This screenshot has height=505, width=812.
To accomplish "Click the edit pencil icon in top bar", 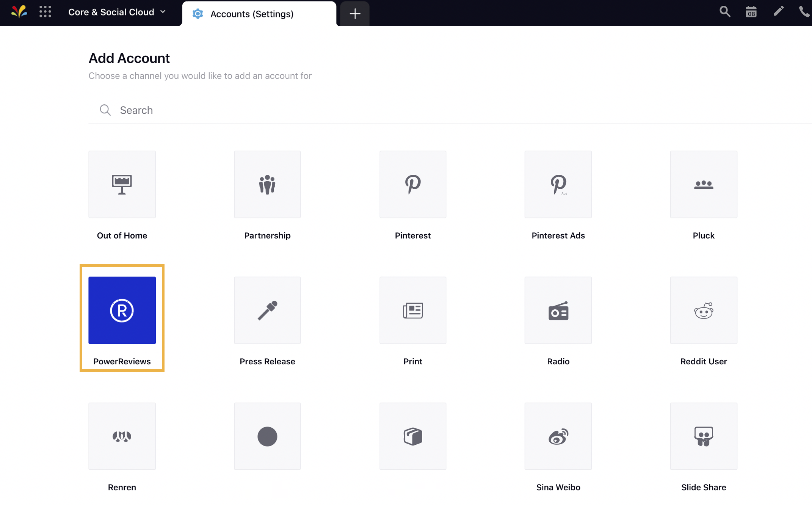I will click(x=778, y=13).
